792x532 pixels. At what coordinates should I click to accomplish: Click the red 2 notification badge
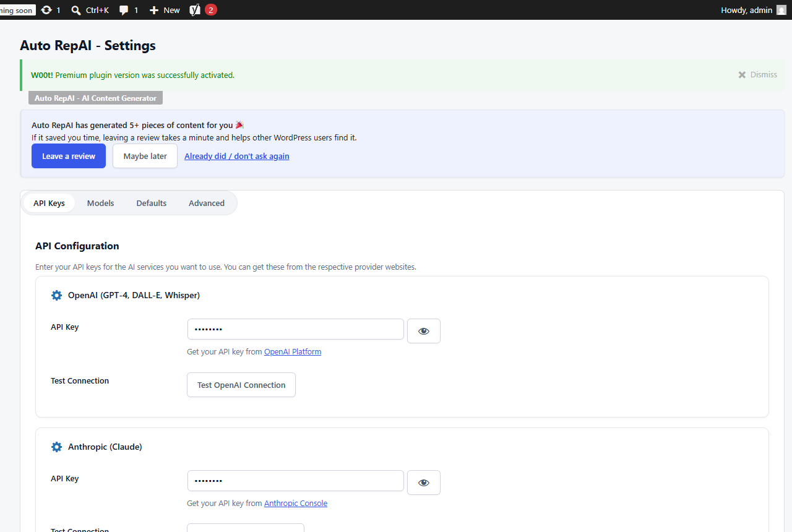click(211, 10)
